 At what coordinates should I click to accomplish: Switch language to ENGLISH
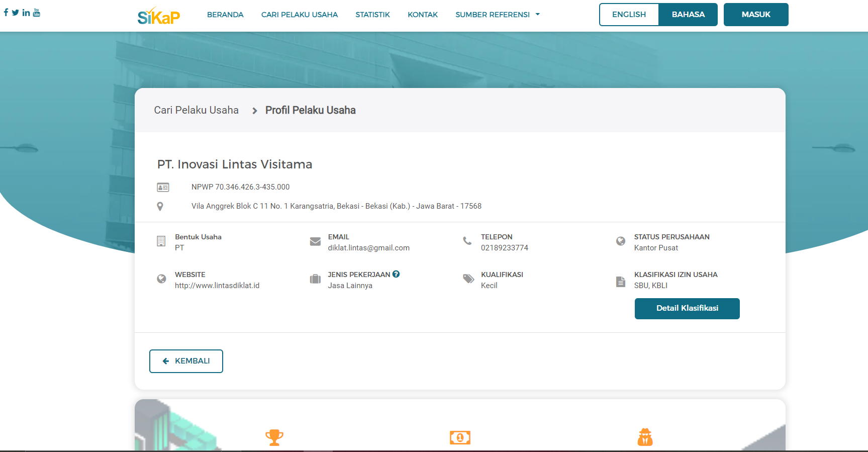pyautogui.click(x=629, y=15)
